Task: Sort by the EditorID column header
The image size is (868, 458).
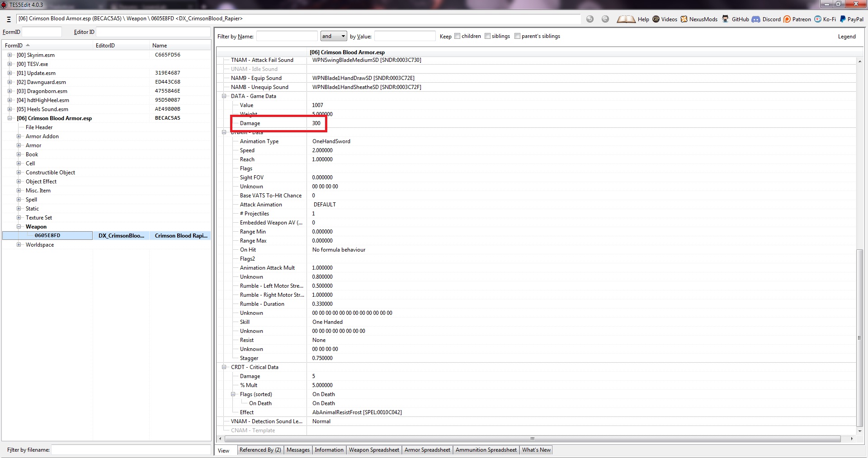Action: click(x=121, y=46)
